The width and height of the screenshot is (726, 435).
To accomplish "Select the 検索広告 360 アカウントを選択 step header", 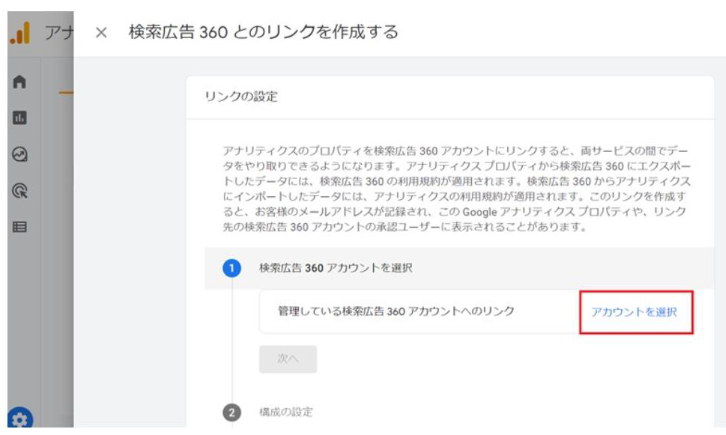I will (335, 268).
